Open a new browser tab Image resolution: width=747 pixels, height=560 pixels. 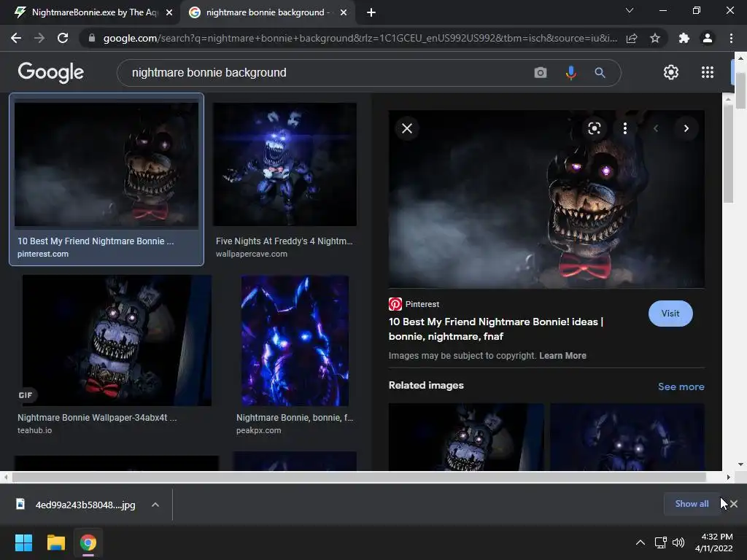click(371, 12)
